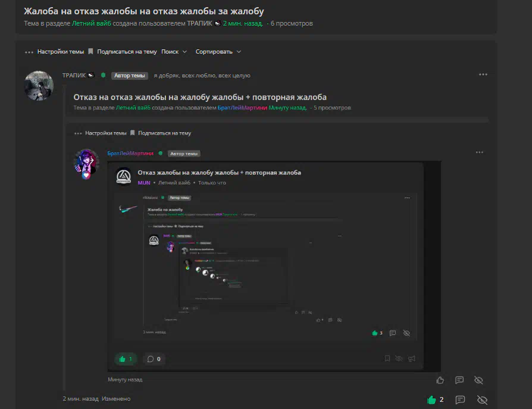Open Настройки темы in quoted thread

pyautogui.click(x=105, y=133)
